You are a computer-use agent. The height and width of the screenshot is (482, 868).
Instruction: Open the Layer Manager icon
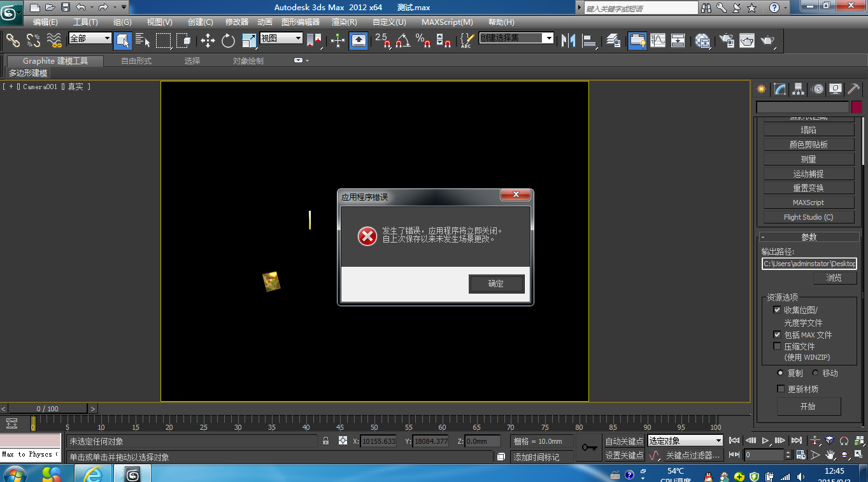pyautogui.click(x=613, y=41)
